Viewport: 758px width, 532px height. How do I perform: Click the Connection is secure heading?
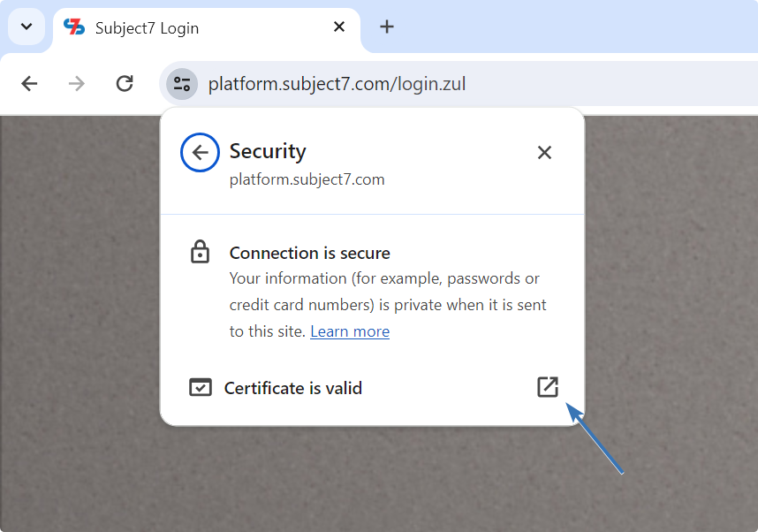click(x=309, y=253)
